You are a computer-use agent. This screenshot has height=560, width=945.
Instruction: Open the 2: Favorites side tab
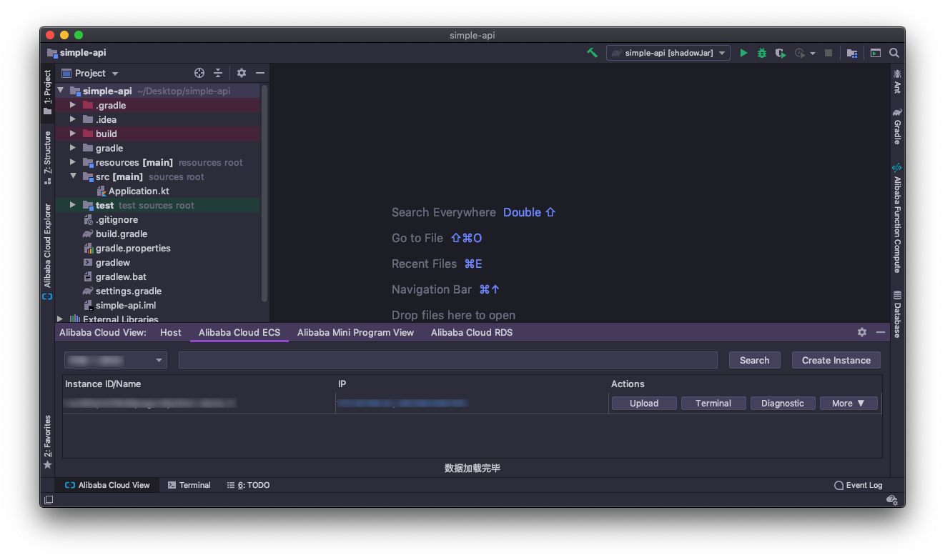[x=48, y=441]
